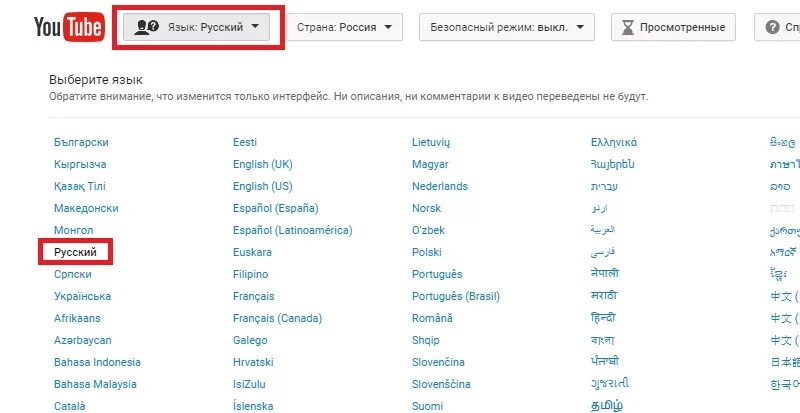This screenshot has height=413, width=800.
Task: Choose English (UK) language
Action: click(x=263, y=164)
